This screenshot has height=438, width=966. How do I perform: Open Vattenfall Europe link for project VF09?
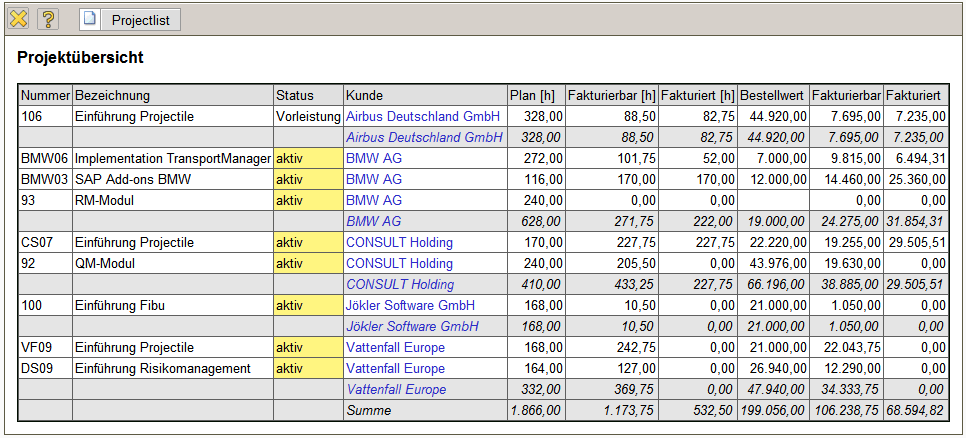click(x=395, y=347)
